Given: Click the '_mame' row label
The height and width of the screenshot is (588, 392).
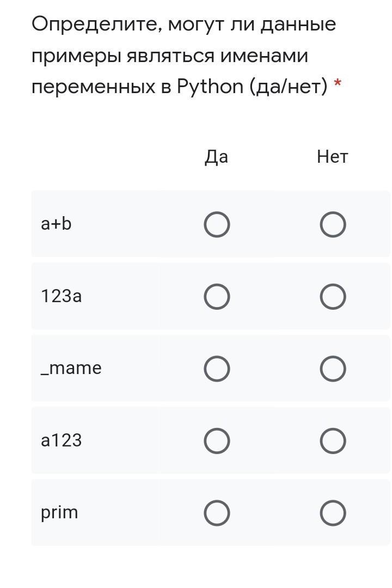Looking at the screenshot, I should pyautogui.click(x=71, y=368).
